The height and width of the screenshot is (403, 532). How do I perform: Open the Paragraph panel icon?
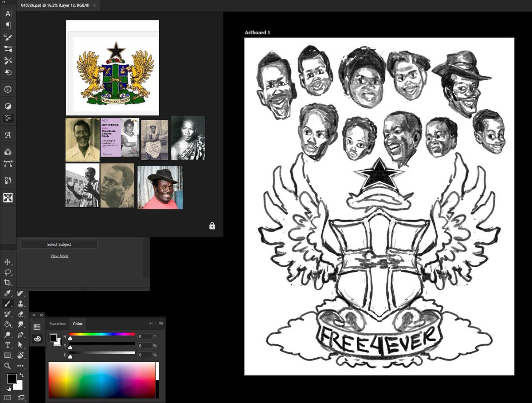[8, 25]
